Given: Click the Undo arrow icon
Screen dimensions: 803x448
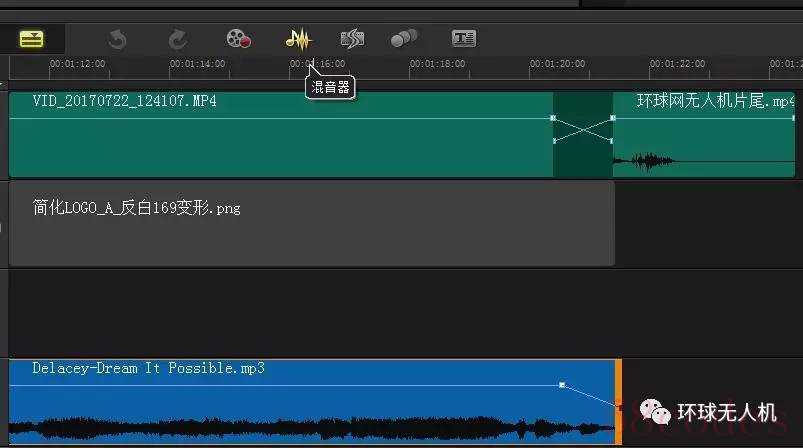Looking at the screenshot, I should click(117, 39).
